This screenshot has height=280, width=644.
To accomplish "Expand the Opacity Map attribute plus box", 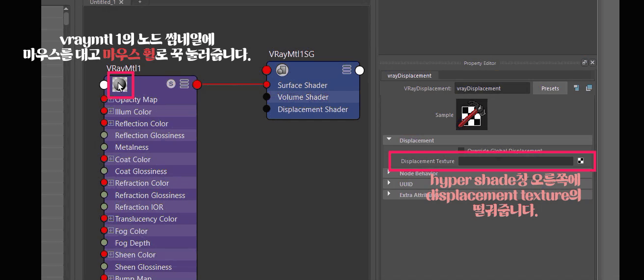I will [111, 99].
